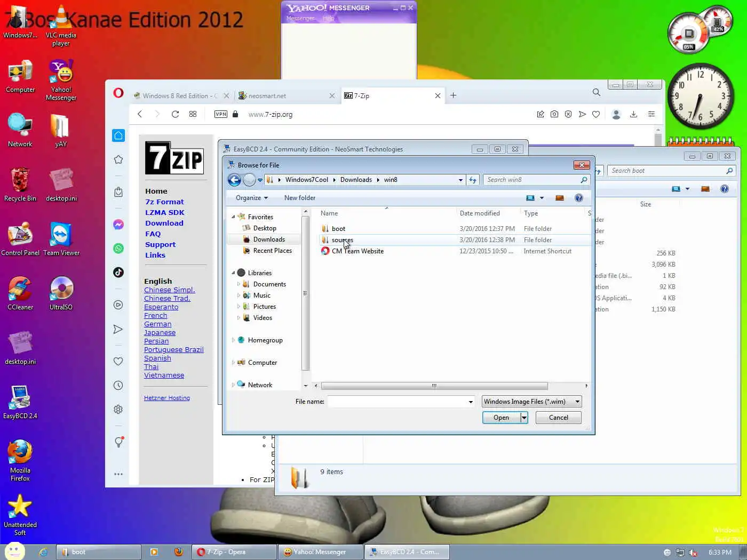The image size is (747, 560).
Task: Open Mozilla Firefox desktop icon
Action: 20,461
